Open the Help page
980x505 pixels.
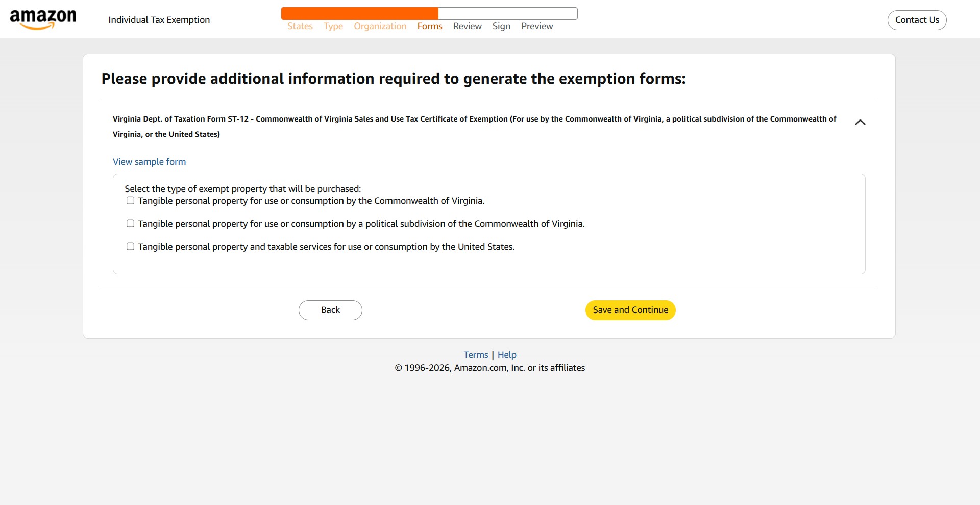(507, 354)
